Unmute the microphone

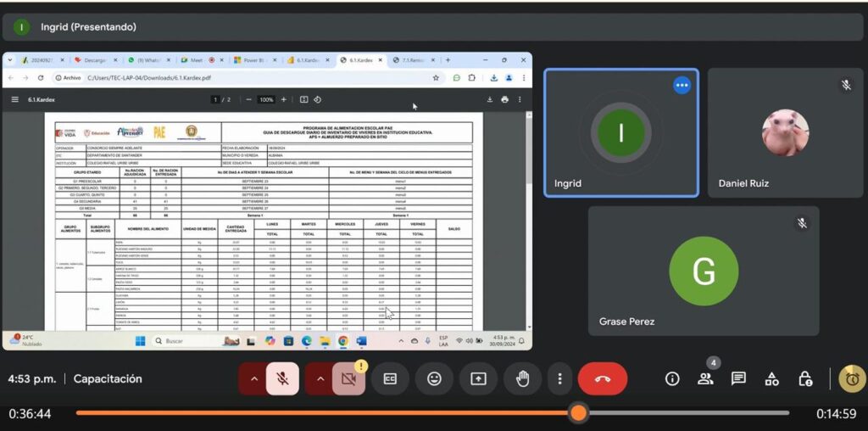[283, 379]
